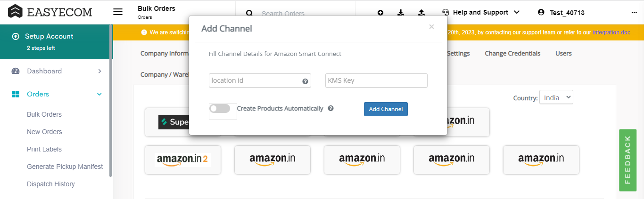Toggle the hamburger sidebar menu
Screen dimensions: 644x199
pyautogui.click(x=118, y=12)
